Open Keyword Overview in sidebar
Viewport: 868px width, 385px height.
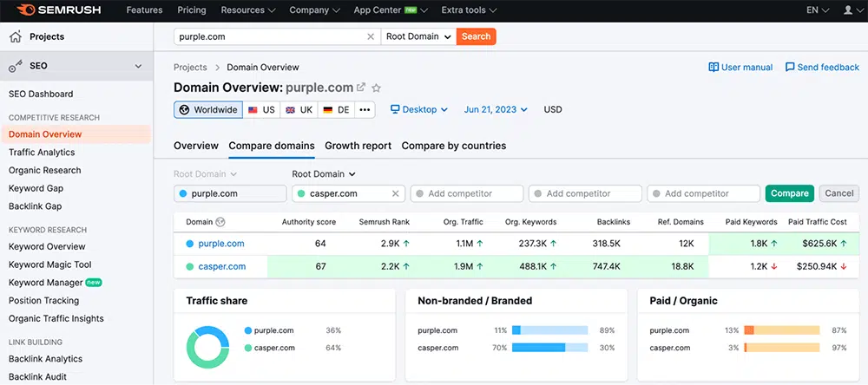click(x=47, y=247)
